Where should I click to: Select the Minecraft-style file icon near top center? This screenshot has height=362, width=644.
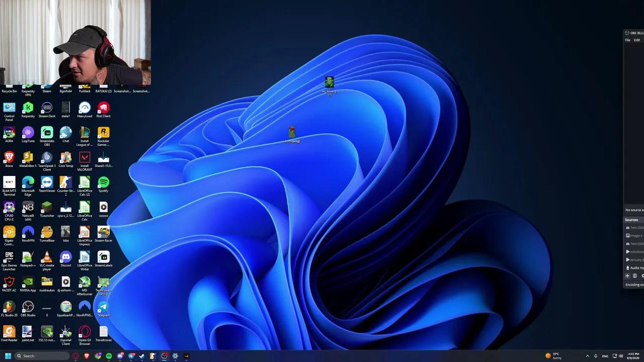(330, 85)
